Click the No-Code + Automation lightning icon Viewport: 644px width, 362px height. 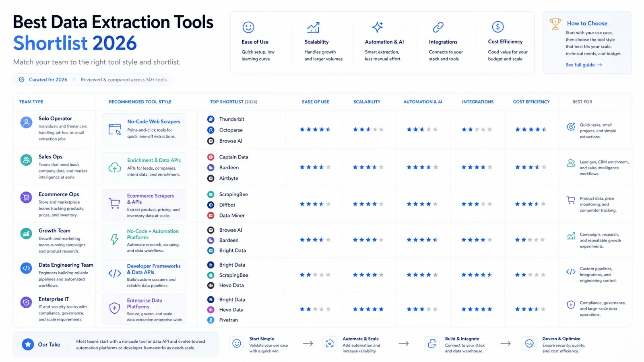pos(115,239)
